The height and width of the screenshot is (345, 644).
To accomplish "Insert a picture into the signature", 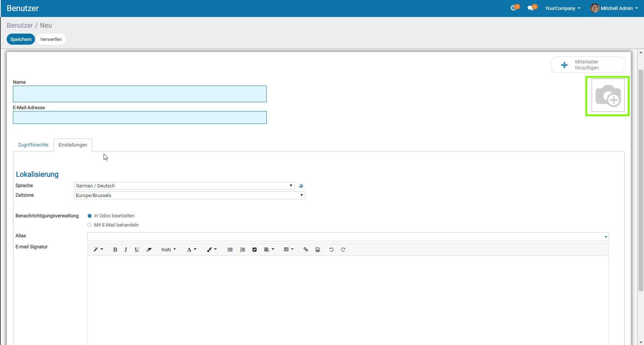I will coord(318,250).
